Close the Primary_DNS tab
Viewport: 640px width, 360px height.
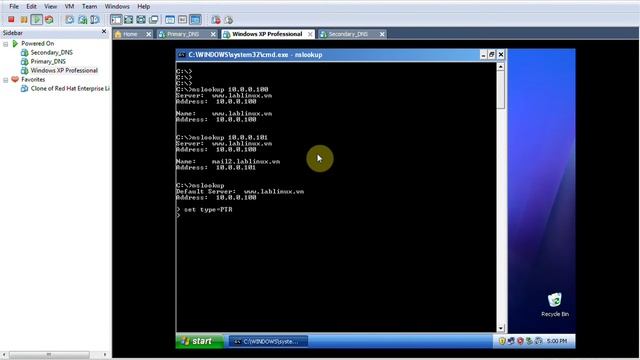click(213, 34)
